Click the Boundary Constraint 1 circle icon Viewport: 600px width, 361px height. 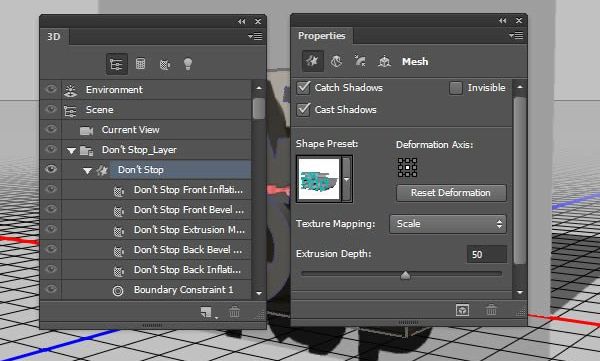point(118,291)
